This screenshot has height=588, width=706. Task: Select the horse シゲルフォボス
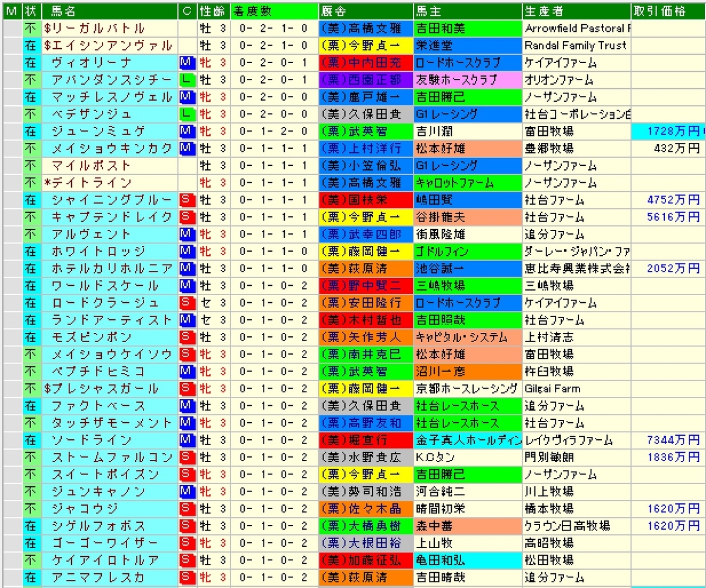[98, 526]
